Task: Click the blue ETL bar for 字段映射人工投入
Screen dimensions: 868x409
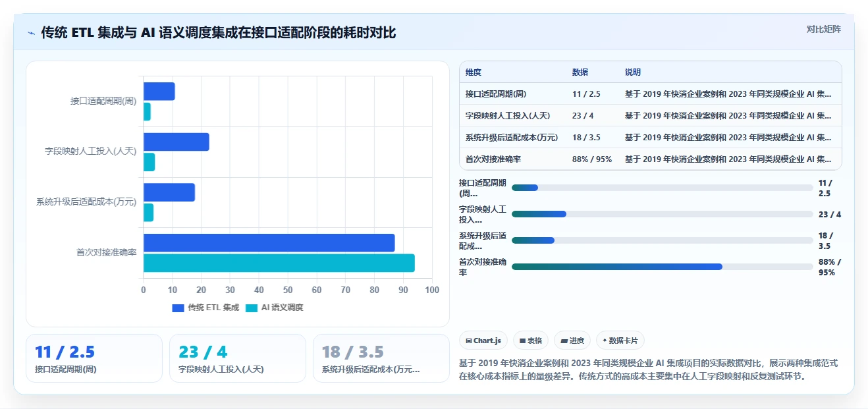Action: [176, 142]
